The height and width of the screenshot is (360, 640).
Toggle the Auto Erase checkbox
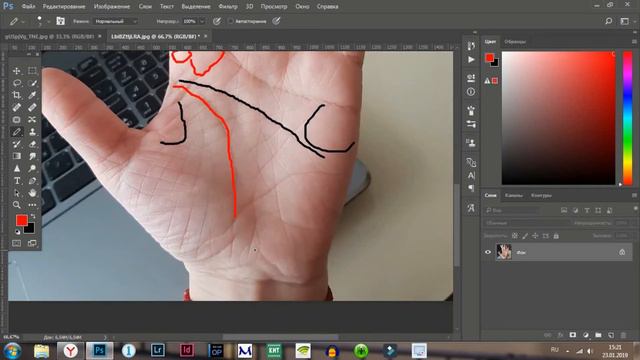tap(231, 21)
